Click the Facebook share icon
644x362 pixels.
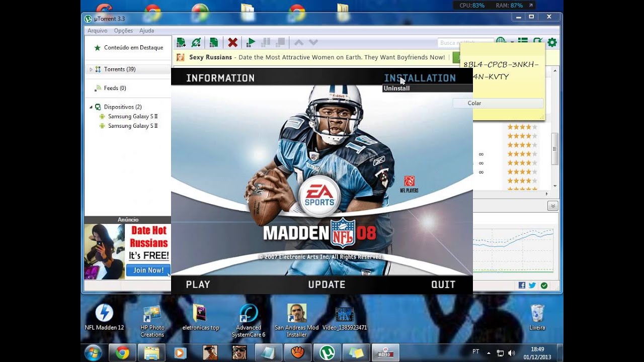(522, 285)
